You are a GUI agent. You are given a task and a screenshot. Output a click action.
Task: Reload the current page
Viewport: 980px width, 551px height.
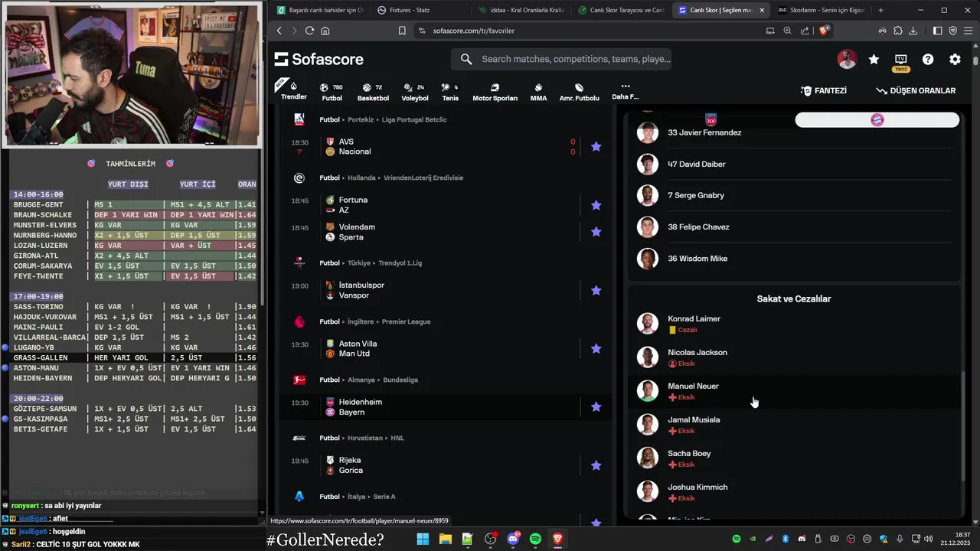click(x=309, y=31)
